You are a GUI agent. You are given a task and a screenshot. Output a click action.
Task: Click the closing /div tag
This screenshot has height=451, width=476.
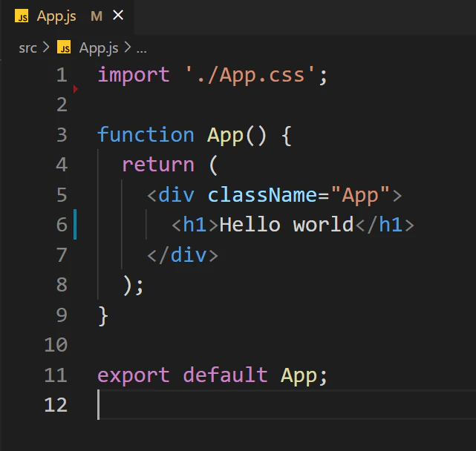tap(183, 255)
